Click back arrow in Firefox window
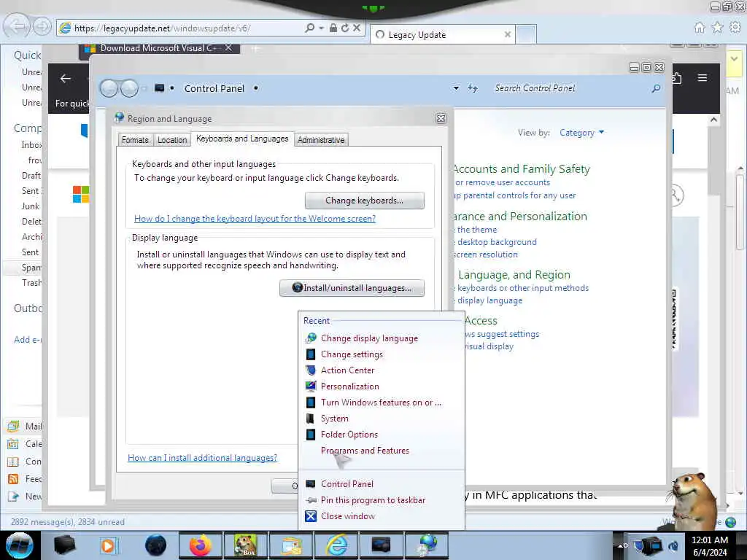Viewport: 747px width, 560px height. pos(66,79)
